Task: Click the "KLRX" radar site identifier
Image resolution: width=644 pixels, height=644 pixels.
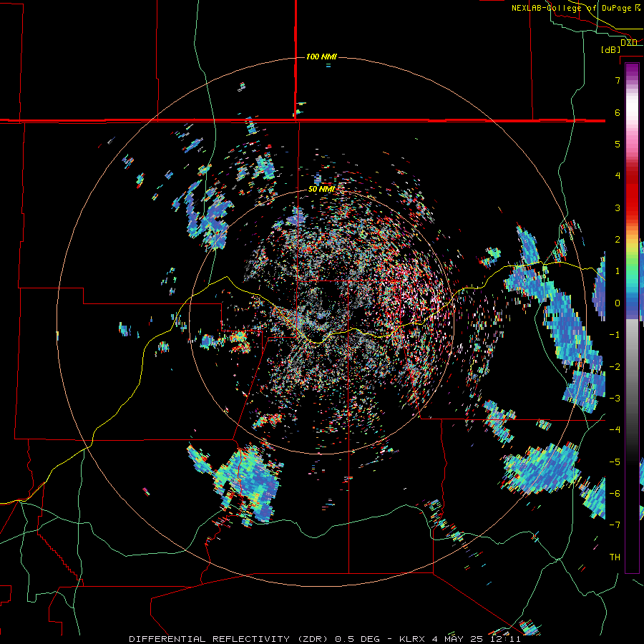Action: [412, 639]
